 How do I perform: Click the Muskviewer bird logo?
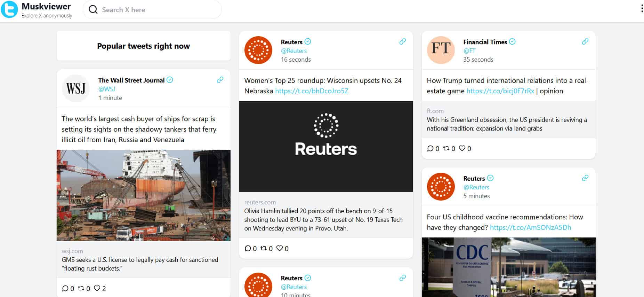click(9, 9)
